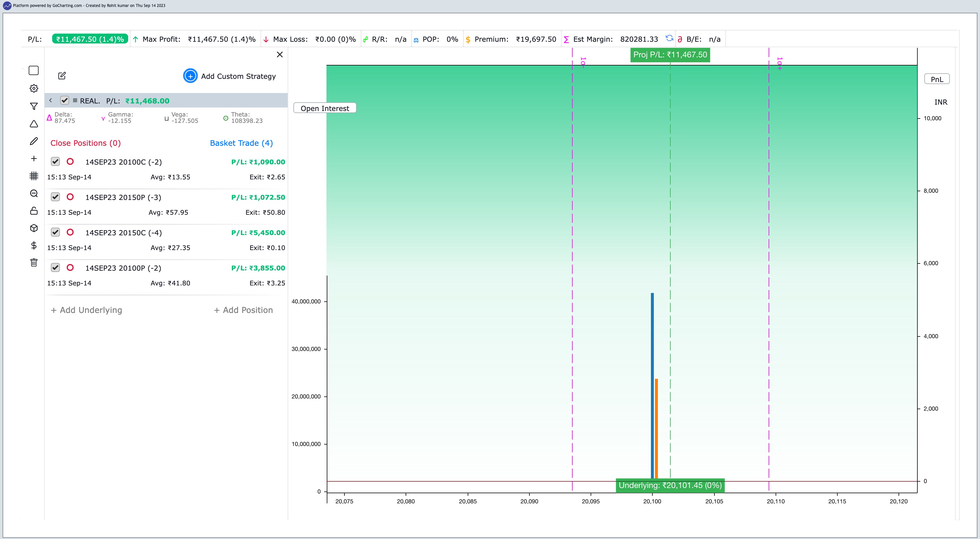Click the 1σ+ dashed marker label
The image size is (980, 539).
[780, 63]
